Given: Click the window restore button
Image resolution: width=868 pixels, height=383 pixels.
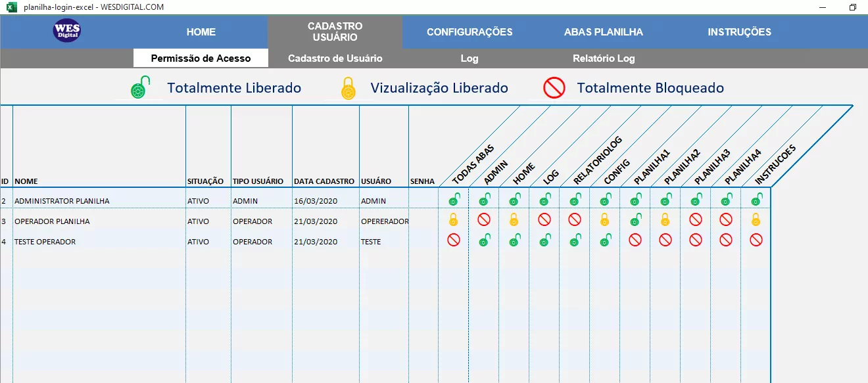Looking at the screenshot, I should click(852, 7).
